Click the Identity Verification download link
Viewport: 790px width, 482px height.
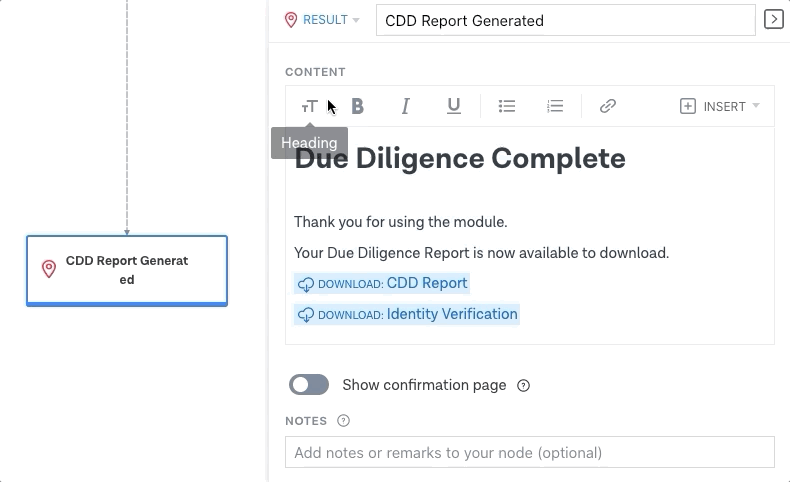407,314
